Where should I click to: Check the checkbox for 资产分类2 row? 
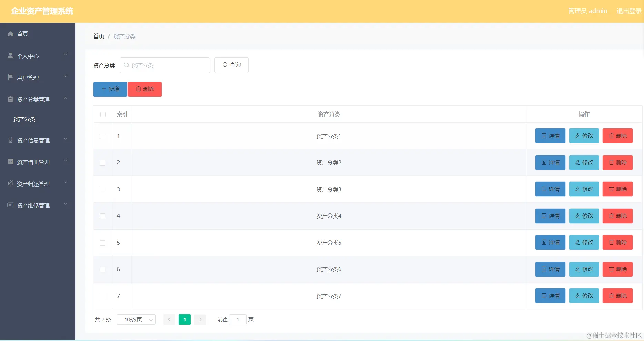(x=102, y=163)
